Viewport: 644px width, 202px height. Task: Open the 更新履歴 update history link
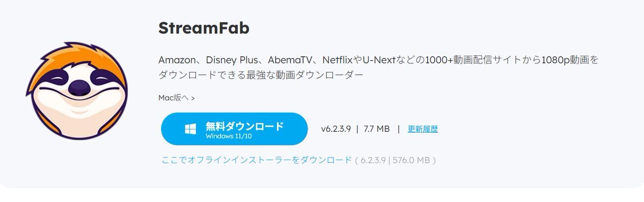point(423,129)
